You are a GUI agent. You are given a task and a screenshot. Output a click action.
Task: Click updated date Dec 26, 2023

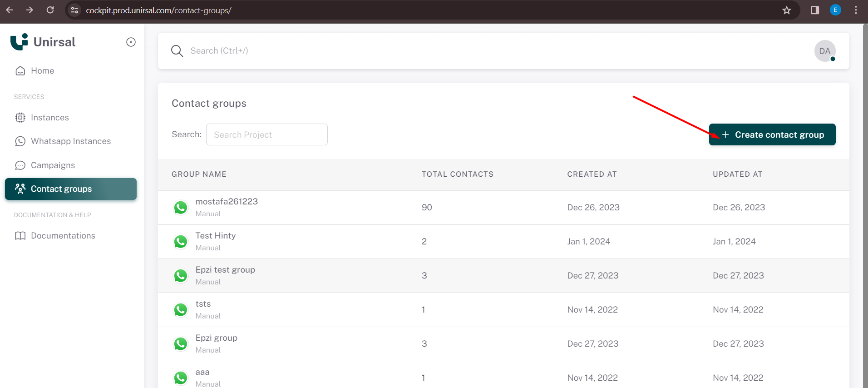[x=739, y=208]
